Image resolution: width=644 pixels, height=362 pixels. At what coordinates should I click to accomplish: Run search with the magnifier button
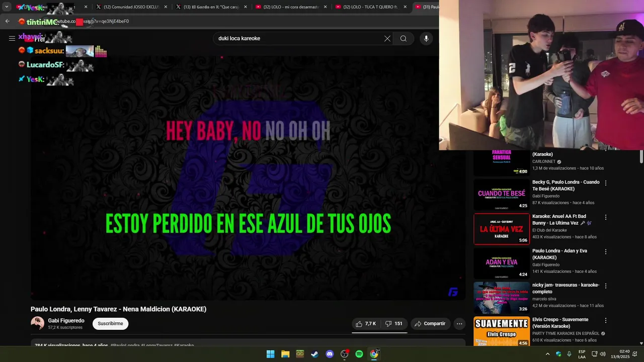click(404, 38)
